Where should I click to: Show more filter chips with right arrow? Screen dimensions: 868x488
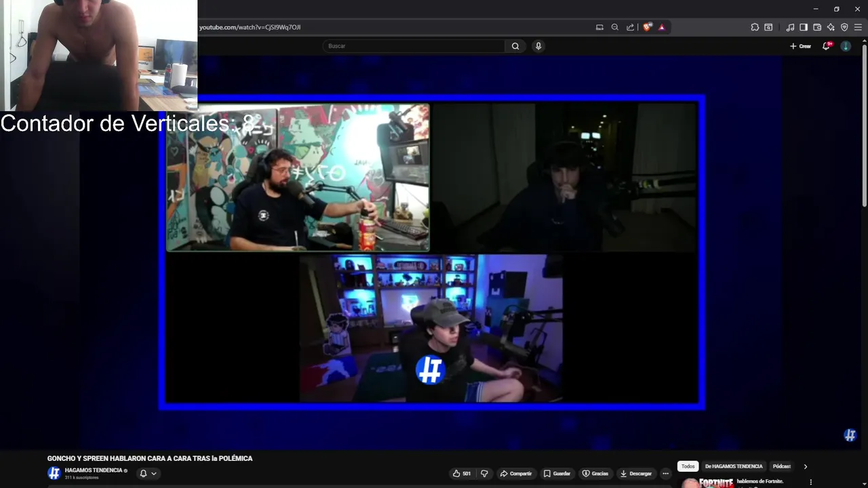pyautogui.click(x=806, y=466)
